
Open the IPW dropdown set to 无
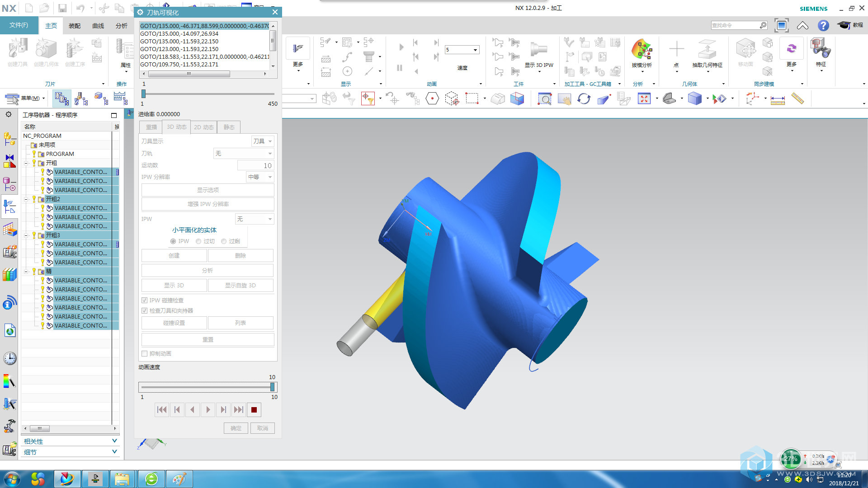(255, 219)
